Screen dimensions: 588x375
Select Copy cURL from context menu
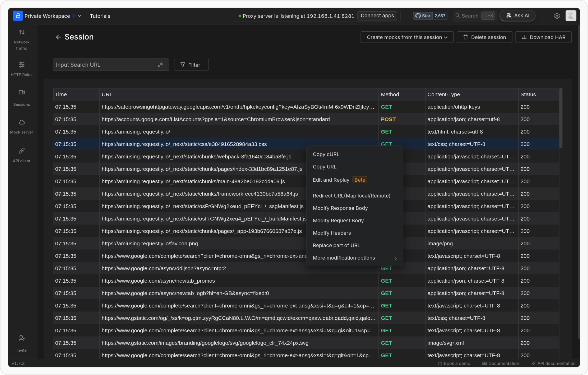326,154
